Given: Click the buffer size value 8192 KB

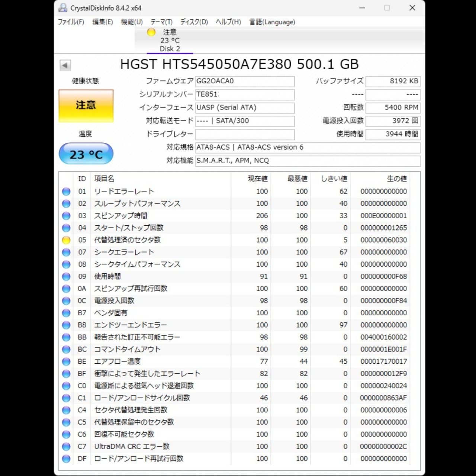Looking at the screenshot, I should pyautogui.click(x=393, y=81).
